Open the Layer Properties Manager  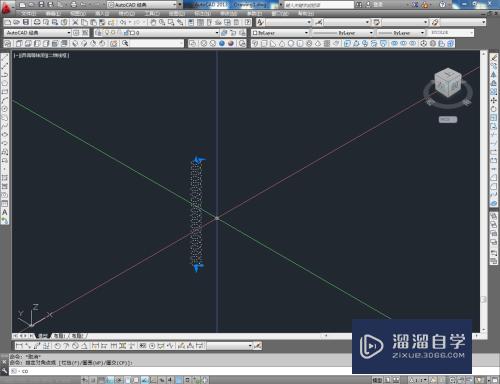pyautogui.click(x=98, y=33)
